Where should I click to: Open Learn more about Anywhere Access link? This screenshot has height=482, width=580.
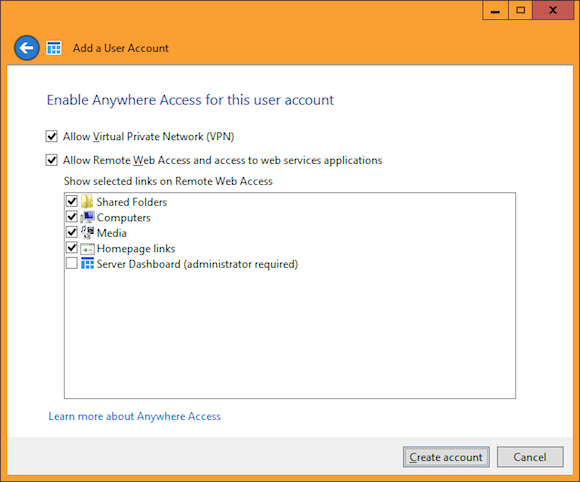coord(135,416)
